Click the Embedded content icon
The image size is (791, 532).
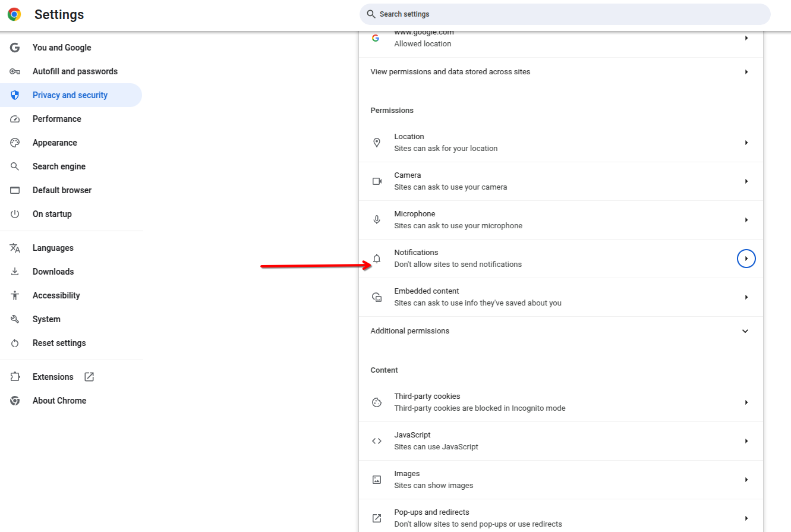pos(377,297)
